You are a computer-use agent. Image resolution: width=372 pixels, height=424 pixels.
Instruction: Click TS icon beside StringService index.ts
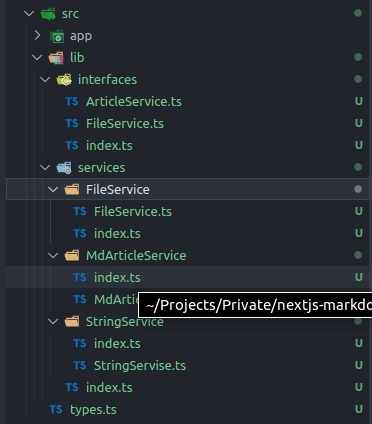coord(80,344)
